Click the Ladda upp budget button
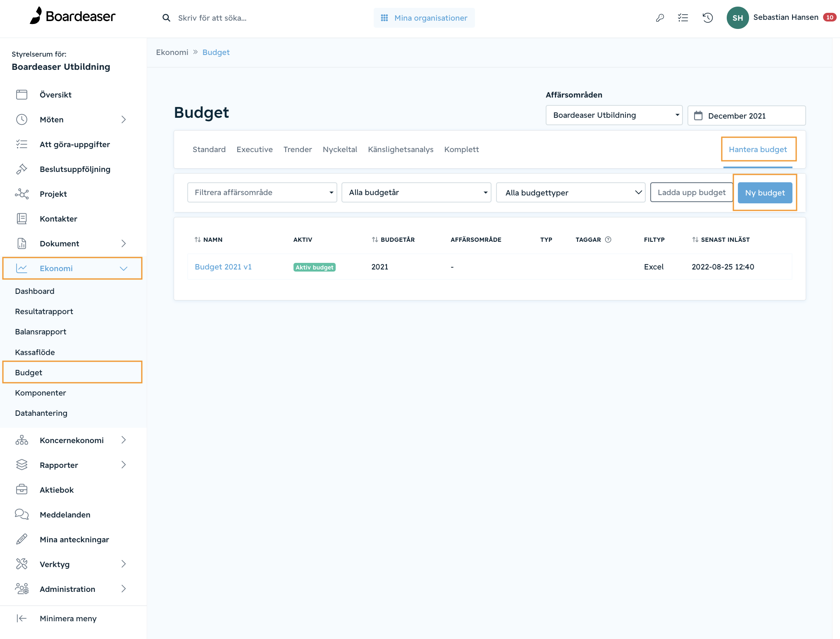The image size is (840, 639). pyautogui.click(x=692, y=193)
